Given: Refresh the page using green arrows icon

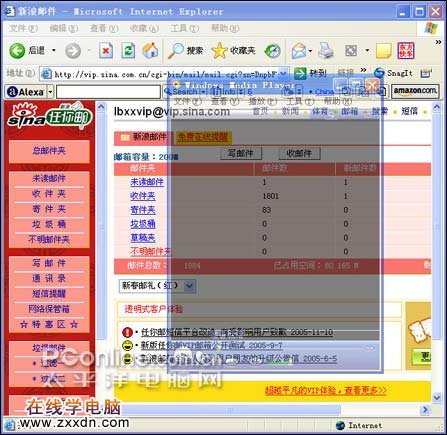Looking at the screenshot, I should point(128,51).
